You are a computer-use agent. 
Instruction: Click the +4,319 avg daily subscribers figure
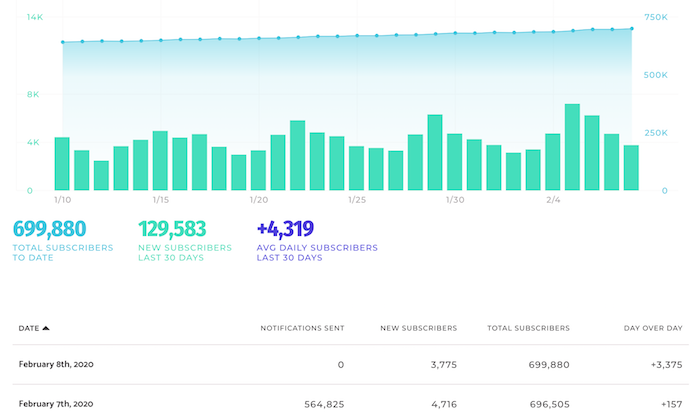pyautogui.click(x=285, y=229)
